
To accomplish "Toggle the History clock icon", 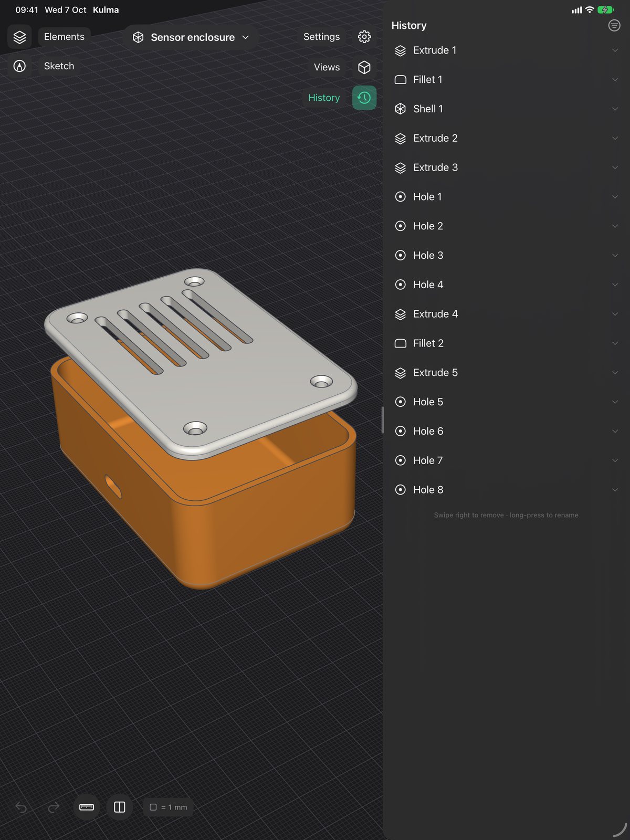I will [x=364, y=98].
